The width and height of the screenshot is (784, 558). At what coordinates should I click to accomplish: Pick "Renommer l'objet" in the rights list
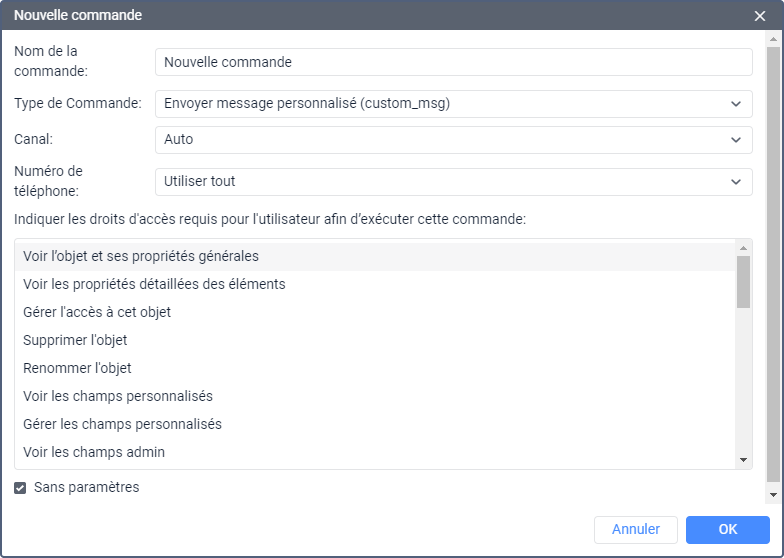(77, 368)
